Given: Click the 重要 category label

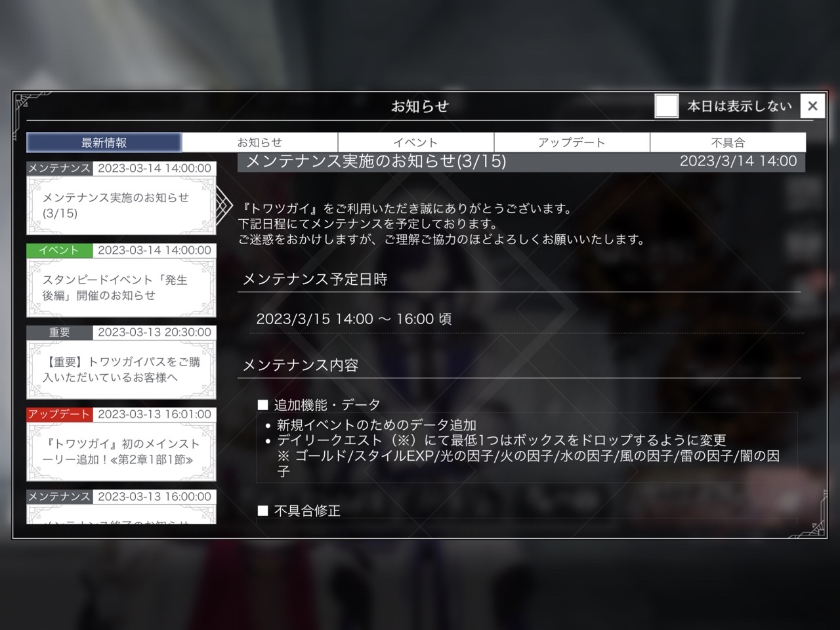Looking at the screenshot, I should pos(59,332).
